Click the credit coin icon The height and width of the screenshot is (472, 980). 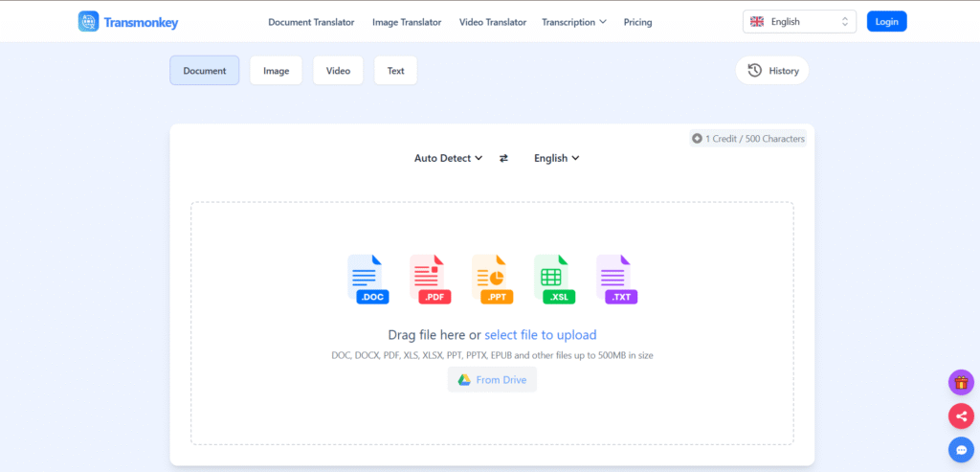coord(697,139)
